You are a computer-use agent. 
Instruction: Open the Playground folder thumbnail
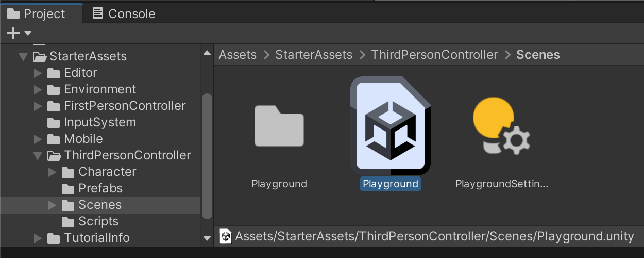279,126
